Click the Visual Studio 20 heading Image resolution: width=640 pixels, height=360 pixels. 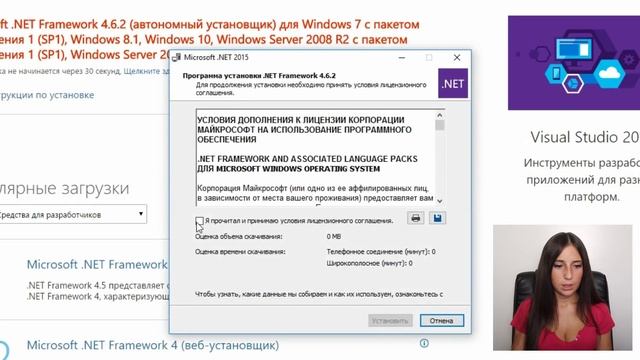[585, 137]
